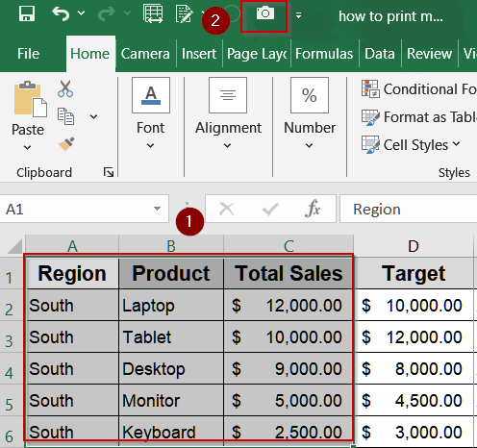Click the Redo arrow icon
Image resolution: width=477 pixels, height=448 pixels.
[107, 13]
